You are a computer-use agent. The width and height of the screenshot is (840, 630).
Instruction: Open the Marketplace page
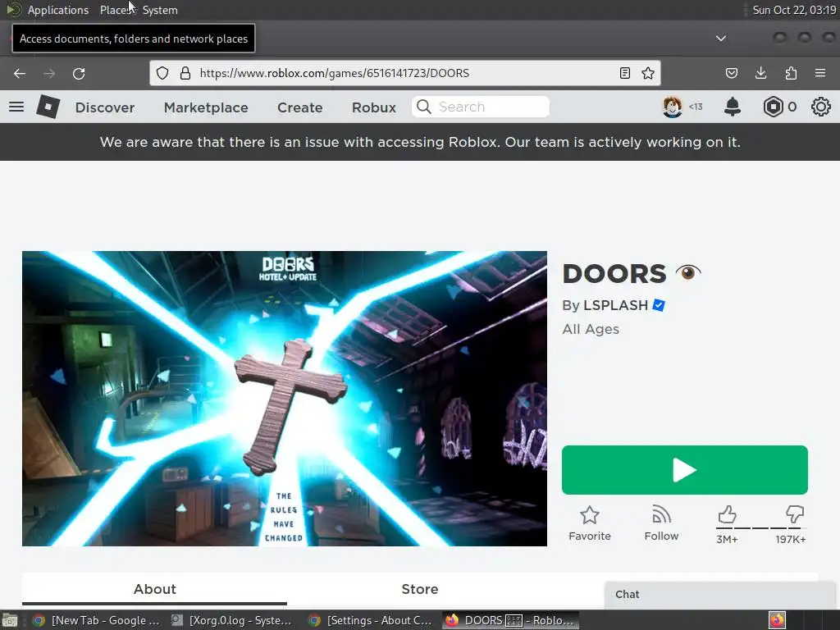tap(206, 107)
